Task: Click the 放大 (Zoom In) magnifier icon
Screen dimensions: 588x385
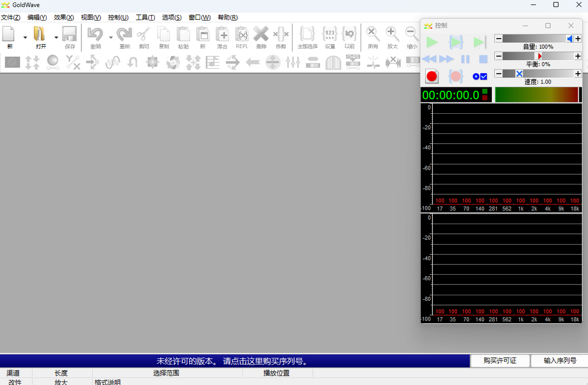Action: (x=392, y=34)
